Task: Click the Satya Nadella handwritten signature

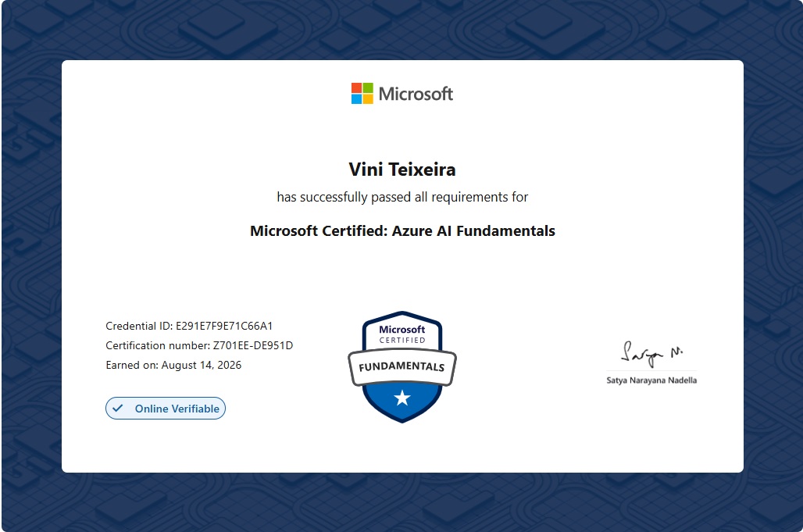Action: tap(651, 353)
